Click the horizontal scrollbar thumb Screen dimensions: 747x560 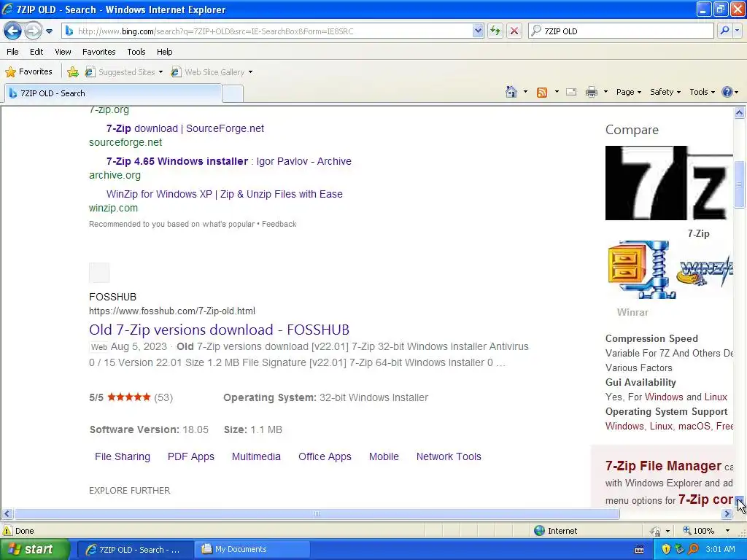(x=317, y=514)
